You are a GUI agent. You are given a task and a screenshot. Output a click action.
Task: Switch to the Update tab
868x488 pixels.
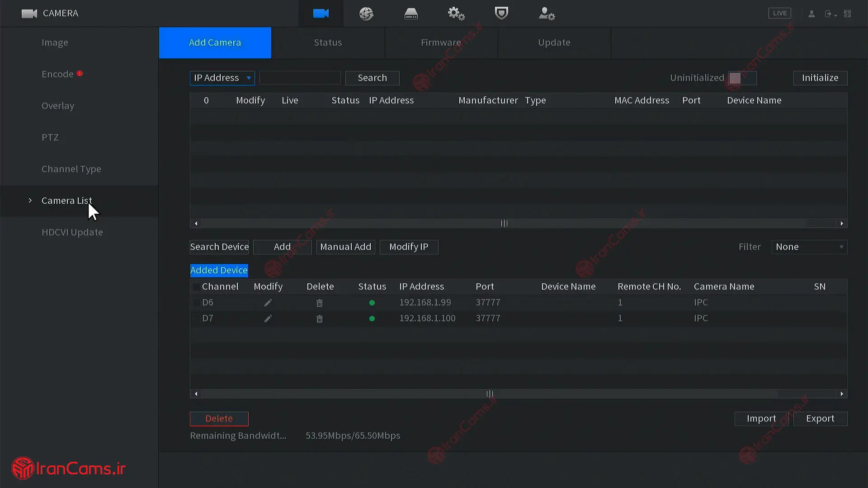coord(554,42)
